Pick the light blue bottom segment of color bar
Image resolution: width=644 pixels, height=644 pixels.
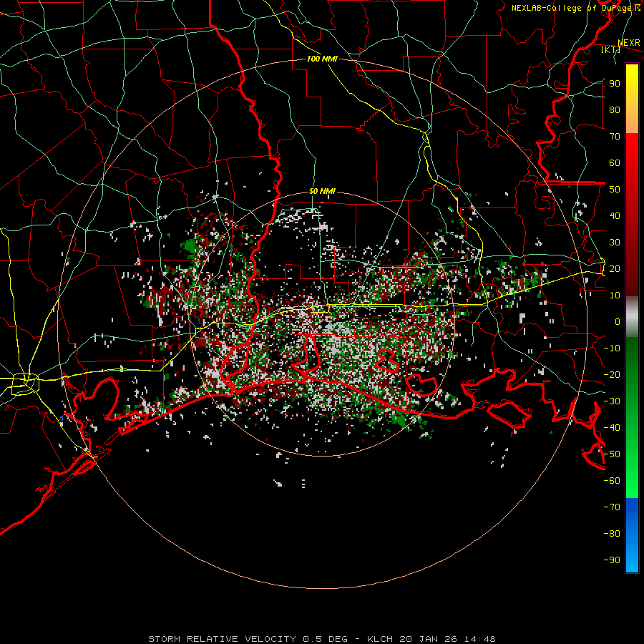tap(632, 559)
